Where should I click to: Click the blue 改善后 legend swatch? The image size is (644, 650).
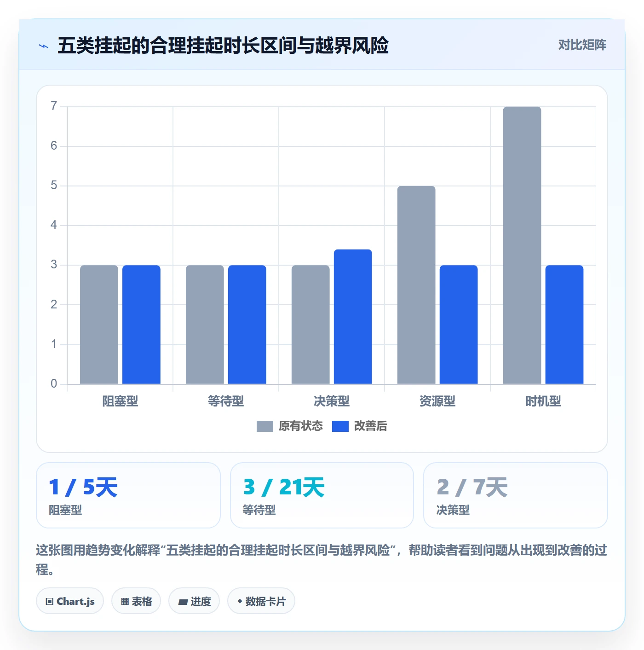(x=340, y=426)
